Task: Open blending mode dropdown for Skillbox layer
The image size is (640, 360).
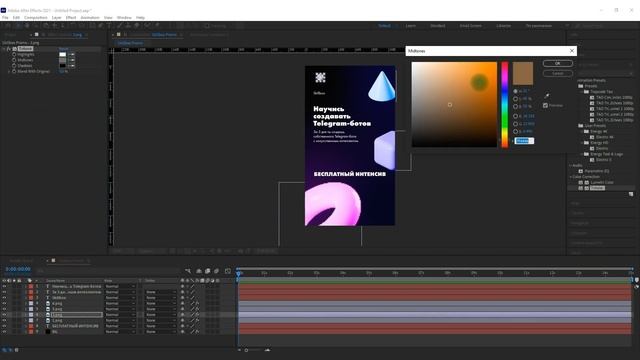Action: [x=120, y=298]
